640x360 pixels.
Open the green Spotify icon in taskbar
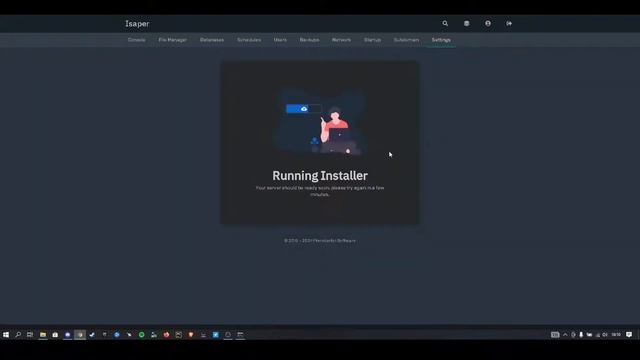tap(142, 335)
